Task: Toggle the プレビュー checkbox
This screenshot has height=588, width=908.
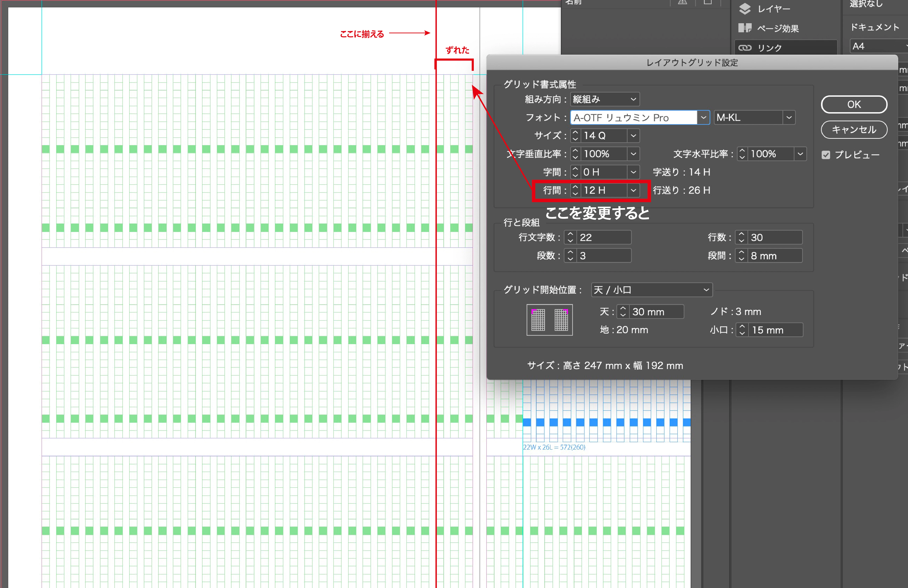Action: tap(826, 155)
